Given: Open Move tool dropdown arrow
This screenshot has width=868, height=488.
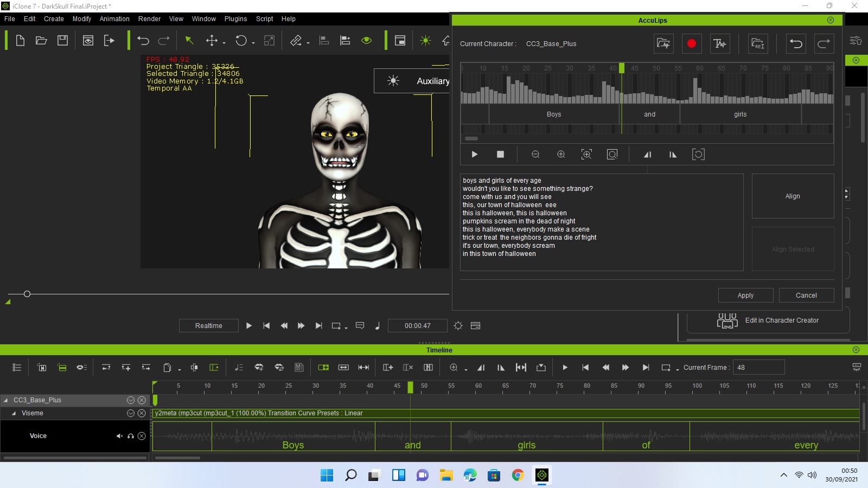Looking at the screenshot, I should pyautogui.click(x=224, y=43).
